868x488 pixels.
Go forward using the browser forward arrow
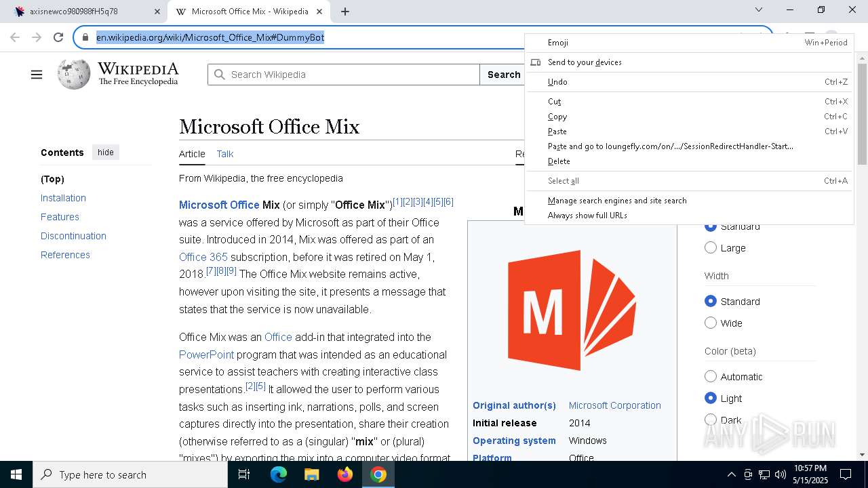pyautogui.click(x=37, y=37)
